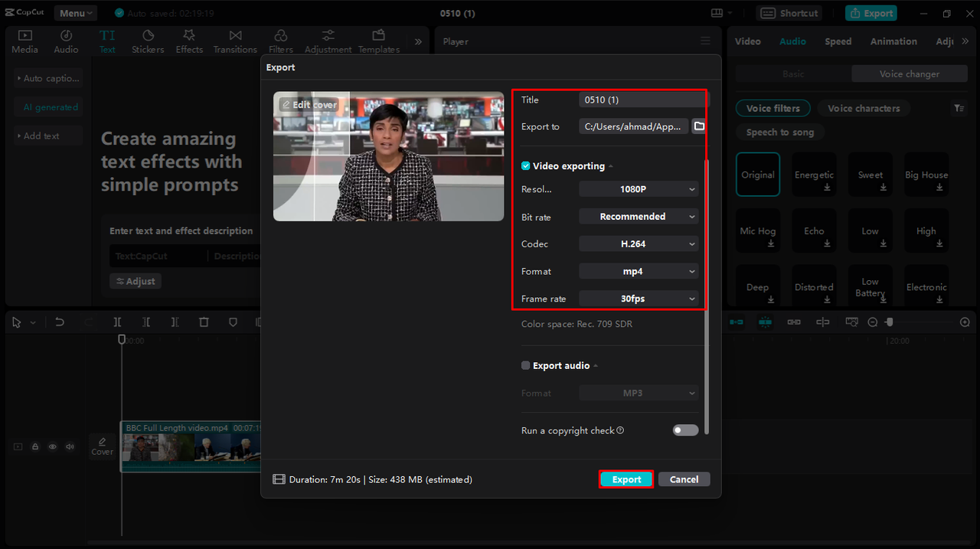Select the Voice characters pill
980x549 pixels.
[864, 109]
